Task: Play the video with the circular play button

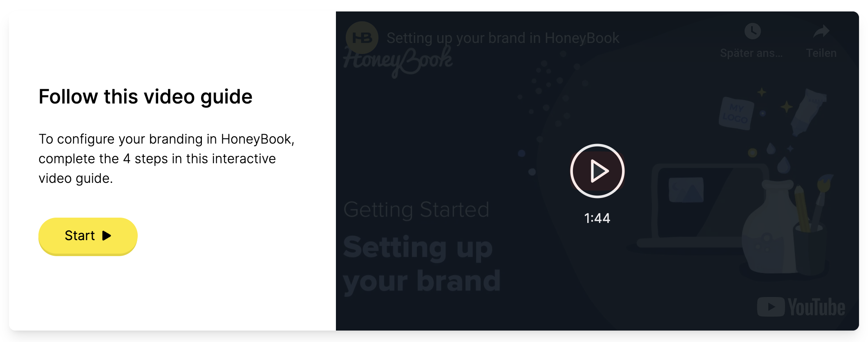Action: click(597, 171)
